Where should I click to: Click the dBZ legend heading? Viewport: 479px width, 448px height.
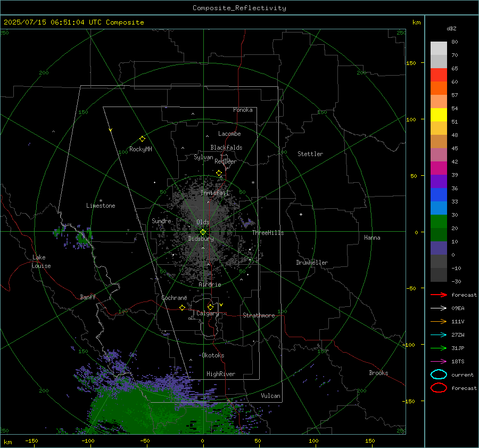coord(451,29)
